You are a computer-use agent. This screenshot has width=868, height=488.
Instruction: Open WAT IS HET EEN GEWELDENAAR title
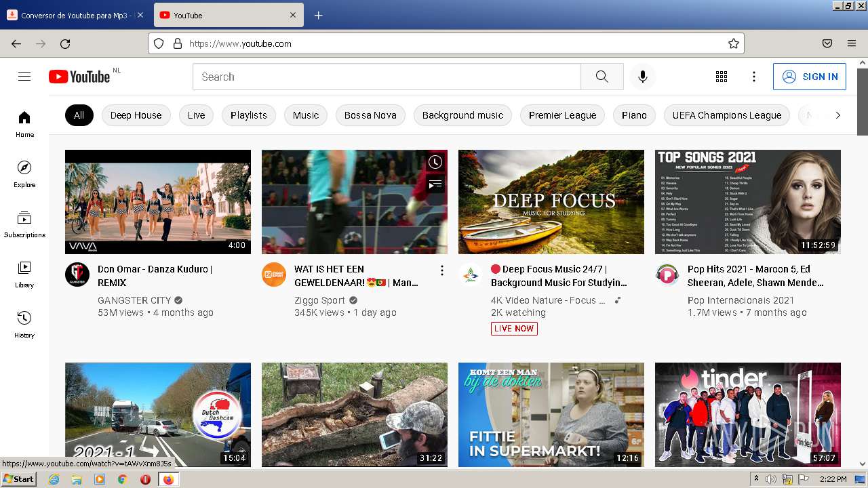357,276
